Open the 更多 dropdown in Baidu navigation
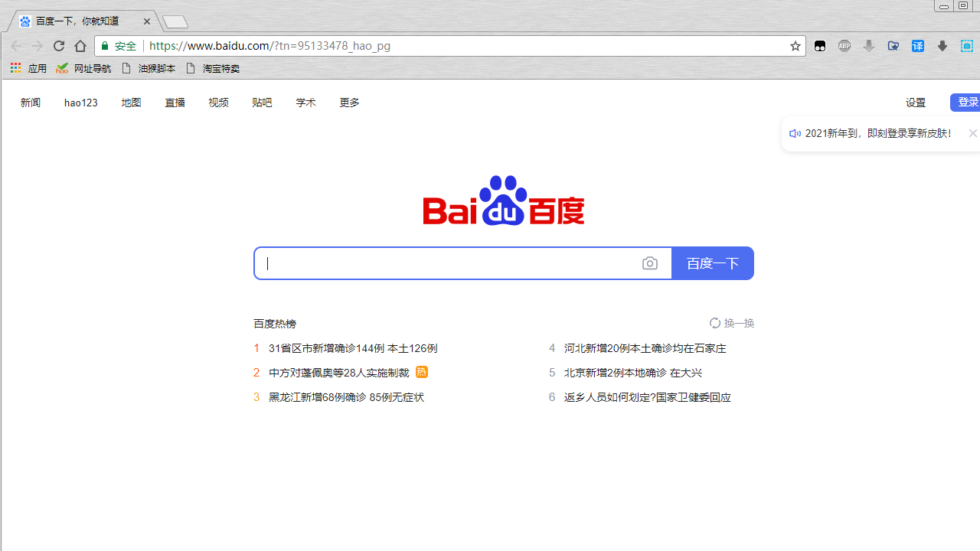Image resolution: width=980 pixels, height=551 pixels. click(x=349, y=102)
